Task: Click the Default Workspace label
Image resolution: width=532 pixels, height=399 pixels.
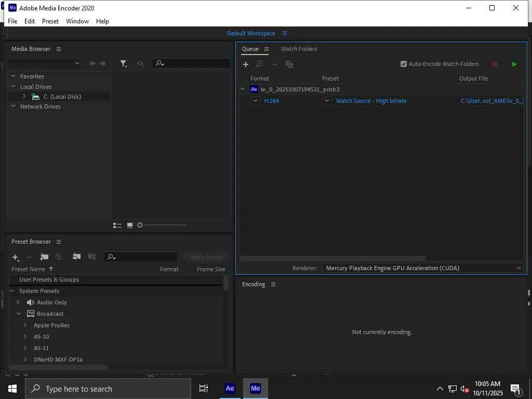Action: [x=251, y=33]
